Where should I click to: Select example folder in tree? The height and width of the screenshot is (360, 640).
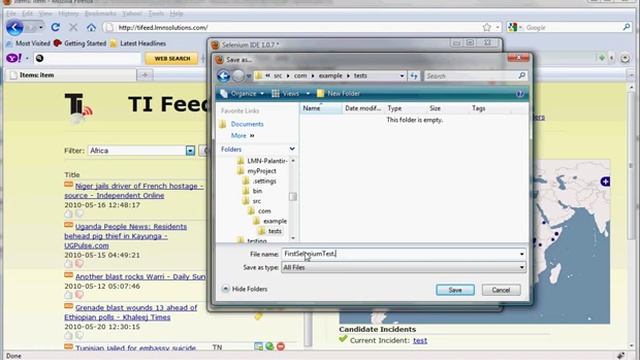click(275, 221)
